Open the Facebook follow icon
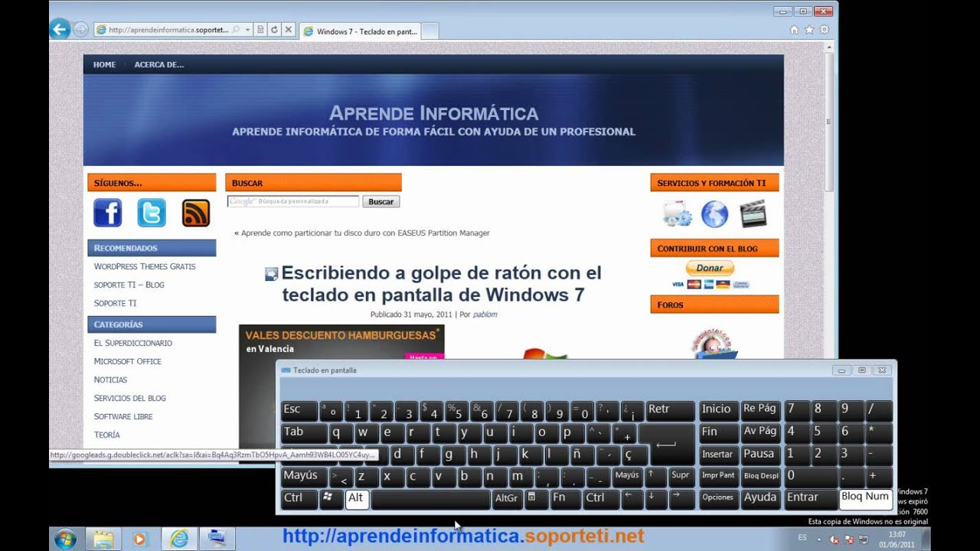The width and height of the screenshot is (980, 551). [x=108, y=213]
